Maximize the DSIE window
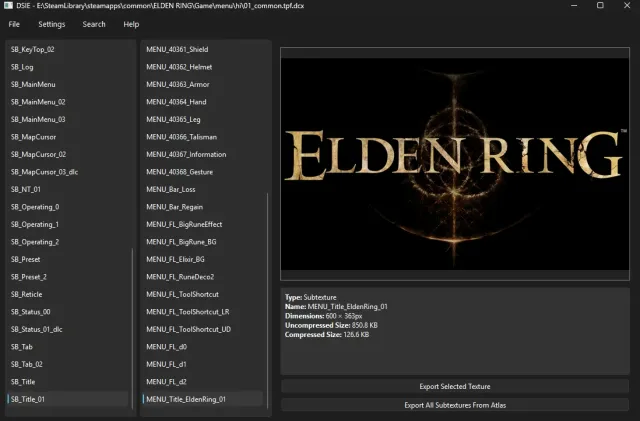This screenshot has width=640, height=421. pyautogui.click(x=600, y=5)
